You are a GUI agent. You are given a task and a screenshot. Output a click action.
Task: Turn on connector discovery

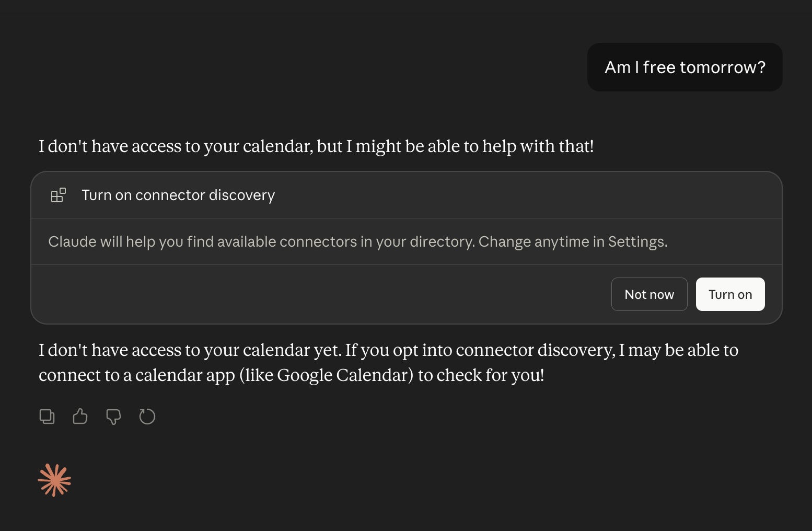pyautogui.click(x=730, y=294)
